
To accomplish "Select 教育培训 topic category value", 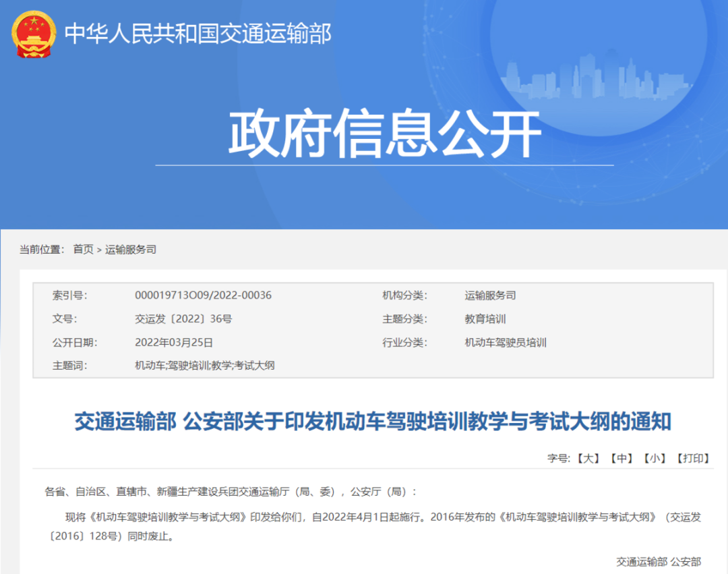I will 485,319.
